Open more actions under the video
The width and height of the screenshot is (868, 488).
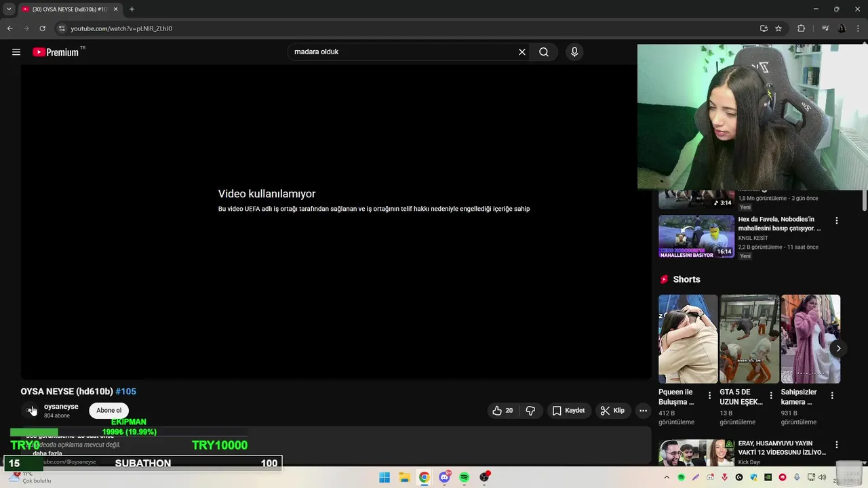click(643, 411)
